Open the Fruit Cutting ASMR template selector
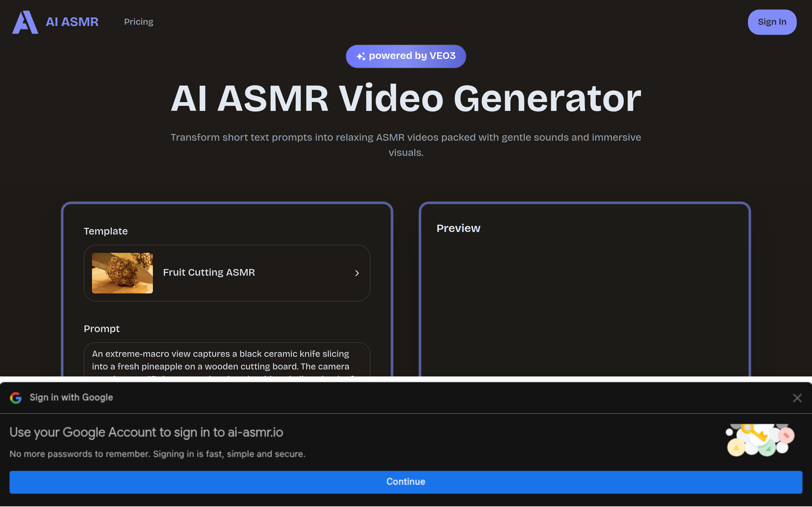Image resolution: width=812 pixels, height=507 pixels. click(227, 273)
